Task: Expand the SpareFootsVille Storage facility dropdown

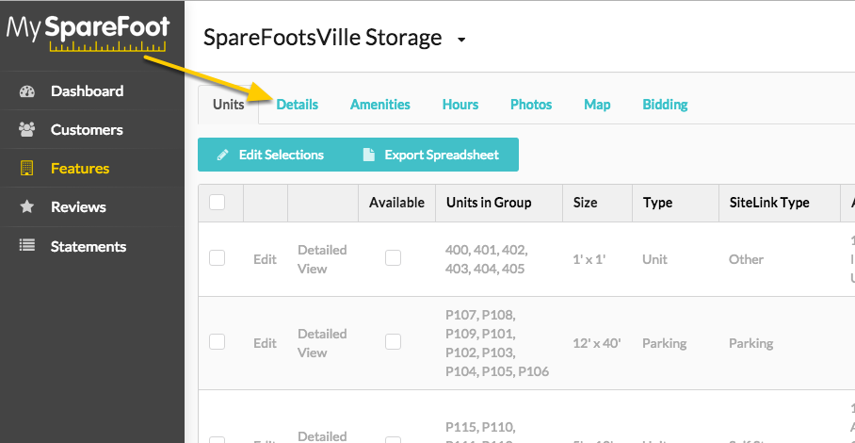Action: (x=462, y=40)
